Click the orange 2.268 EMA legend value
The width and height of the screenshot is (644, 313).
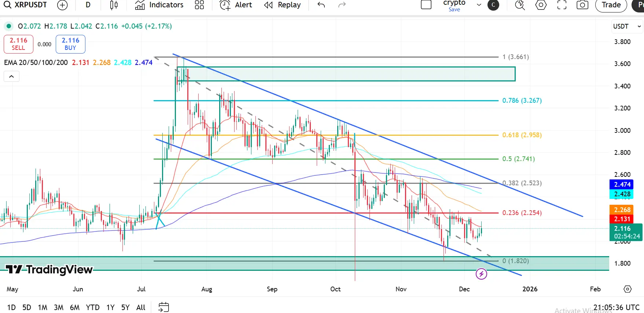(x=102, y=63)
